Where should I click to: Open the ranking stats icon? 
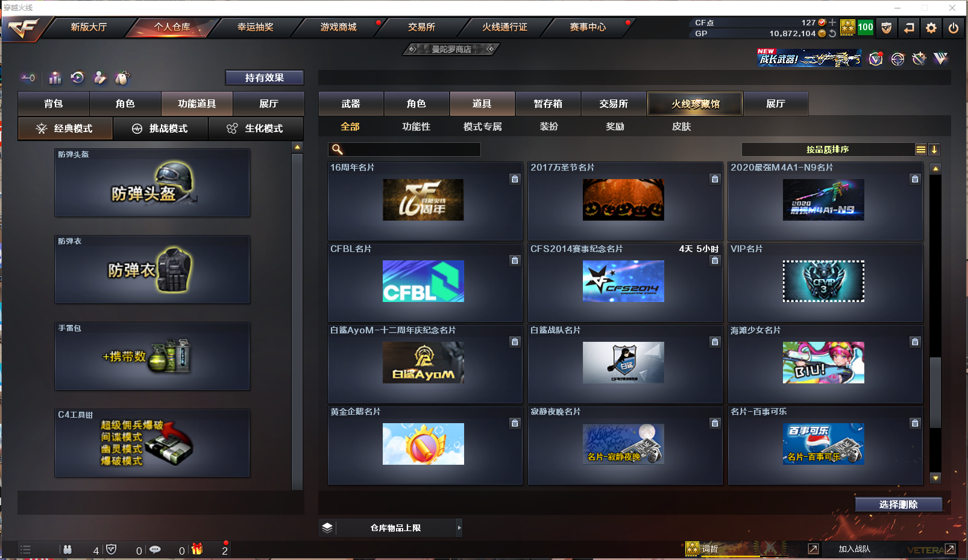54,78
